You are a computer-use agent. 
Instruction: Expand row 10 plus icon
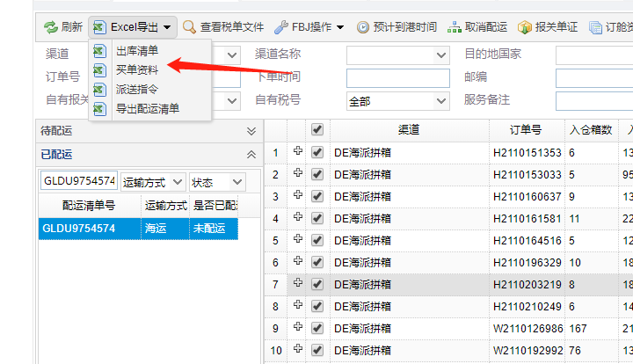pos(298,349)
